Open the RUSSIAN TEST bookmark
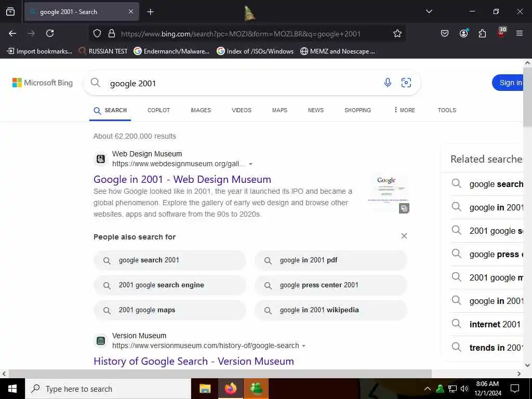532x399 pixels. pyautogui.click(x=103, y=51)
